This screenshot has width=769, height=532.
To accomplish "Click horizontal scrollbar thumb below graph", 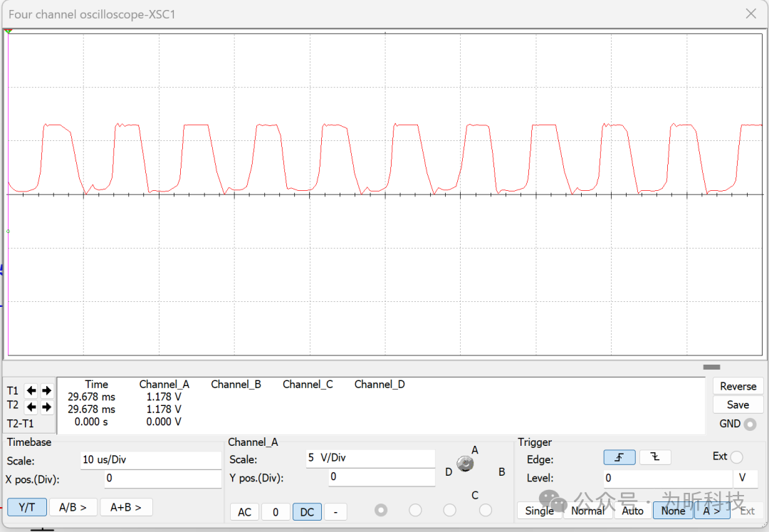I will tap(711, 367).
